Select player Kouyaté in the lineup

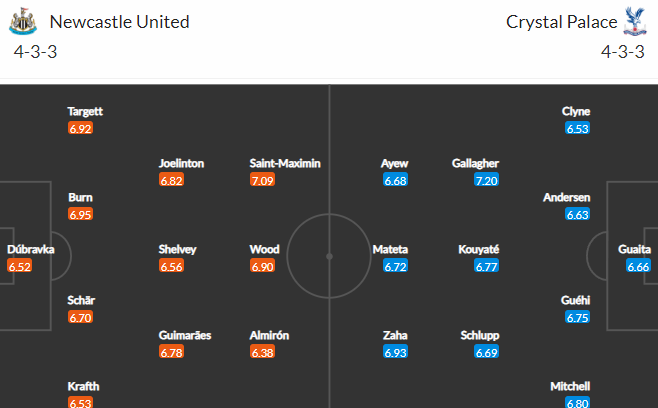pyautogui.click(x=478, y=249)
